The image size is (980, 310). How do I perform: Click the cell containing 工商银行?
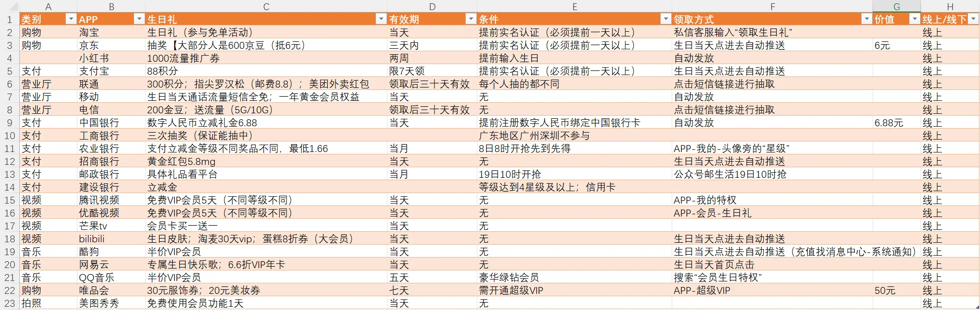(x=111, y=135)
